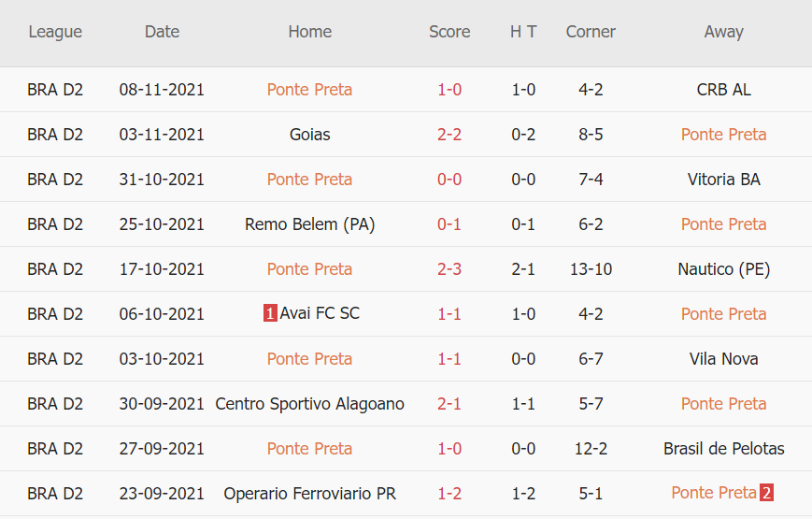Select the League column header

click(55, 32)
